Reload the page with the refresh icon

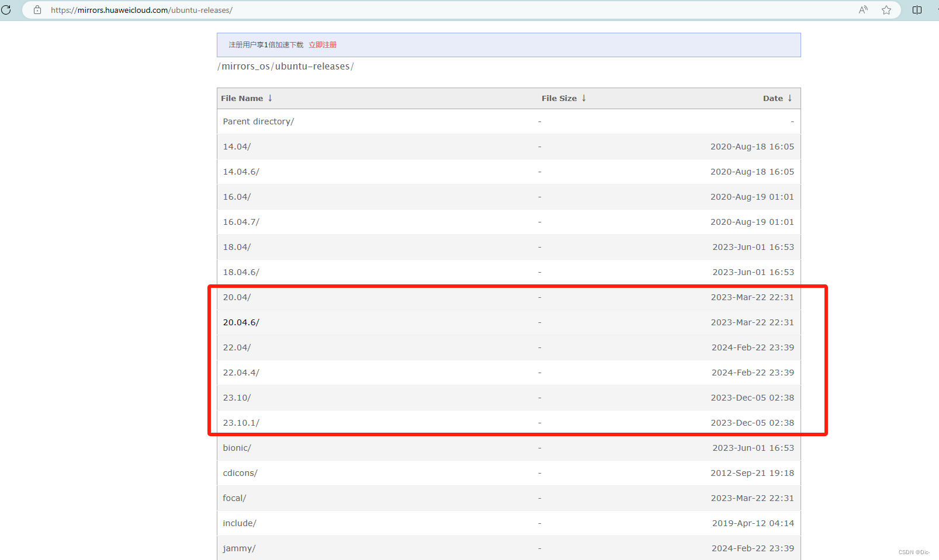click(6, 10)
